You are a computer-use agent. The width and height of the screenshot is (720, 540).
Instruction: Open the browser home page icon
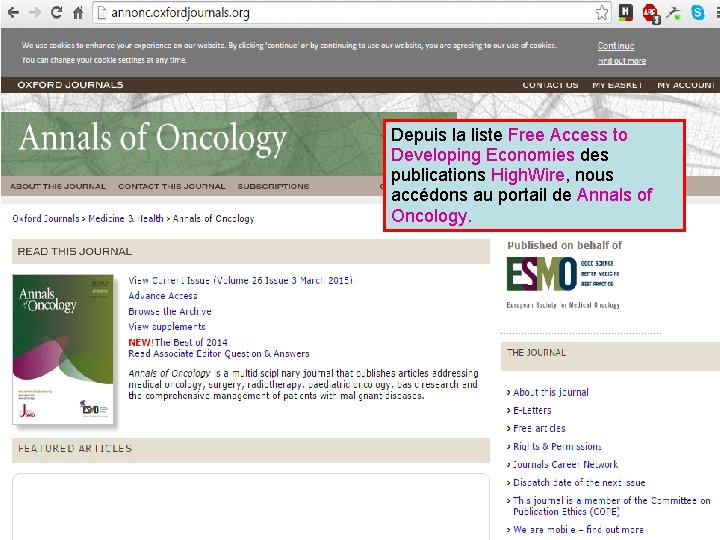pyautogui.click(x=78, y=12)
